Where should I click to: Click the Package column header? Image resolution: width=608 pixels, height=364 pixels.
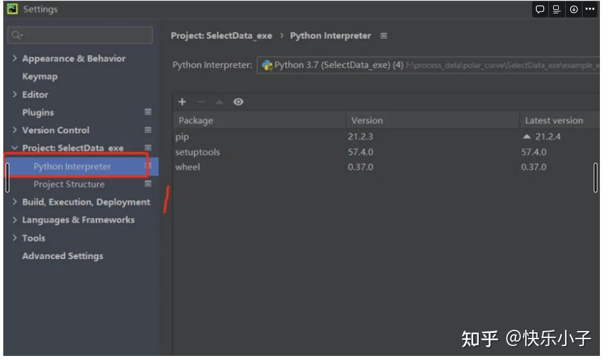(259, 121)
